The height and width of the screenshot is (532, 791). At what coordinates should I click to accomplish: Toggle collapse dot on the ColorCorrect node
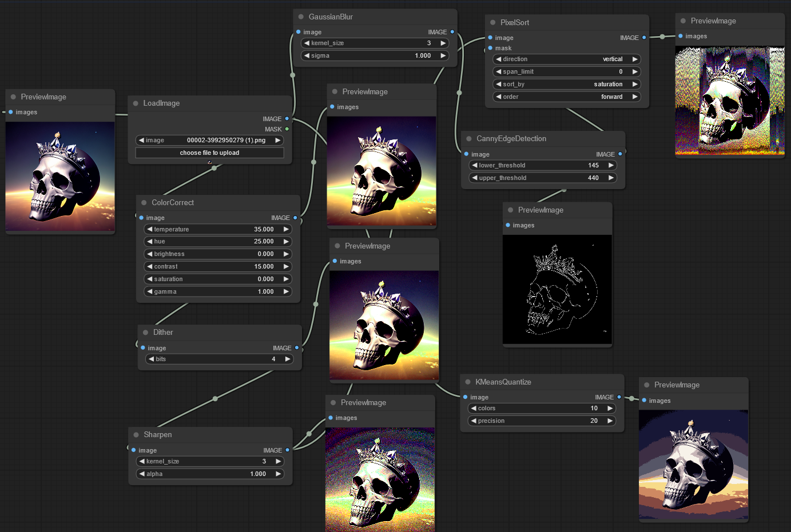[x=144, y=203]
